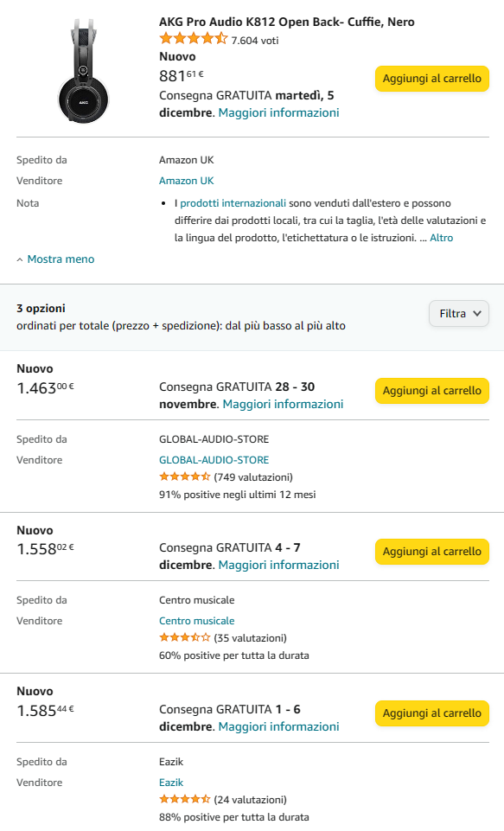The image size is (504, 831).
Task: Add the 1.463,00 € offer to cart
Action: tap(432, 391)
